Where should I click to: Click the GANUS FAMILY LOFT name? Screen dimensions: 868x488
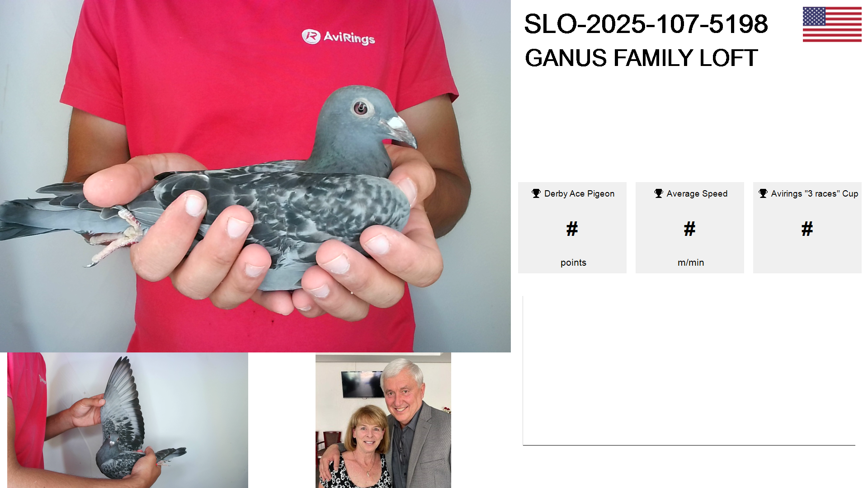point(641,58)
